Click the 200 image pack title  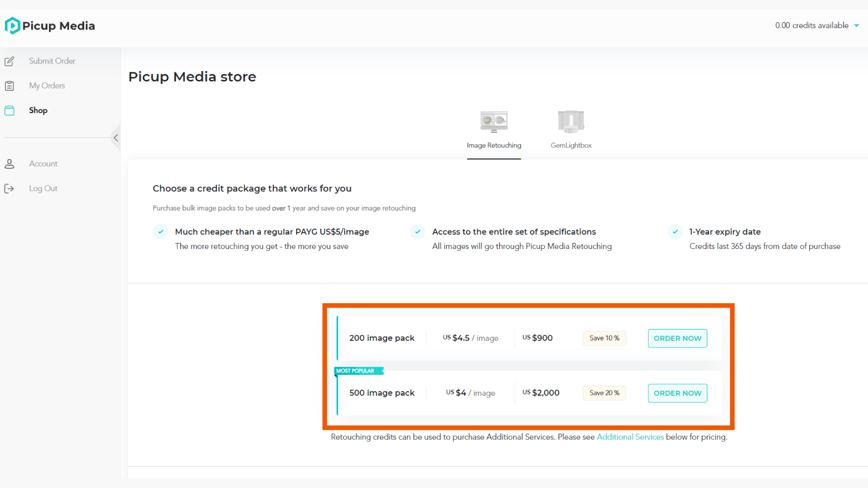click(x=382, y=338)
